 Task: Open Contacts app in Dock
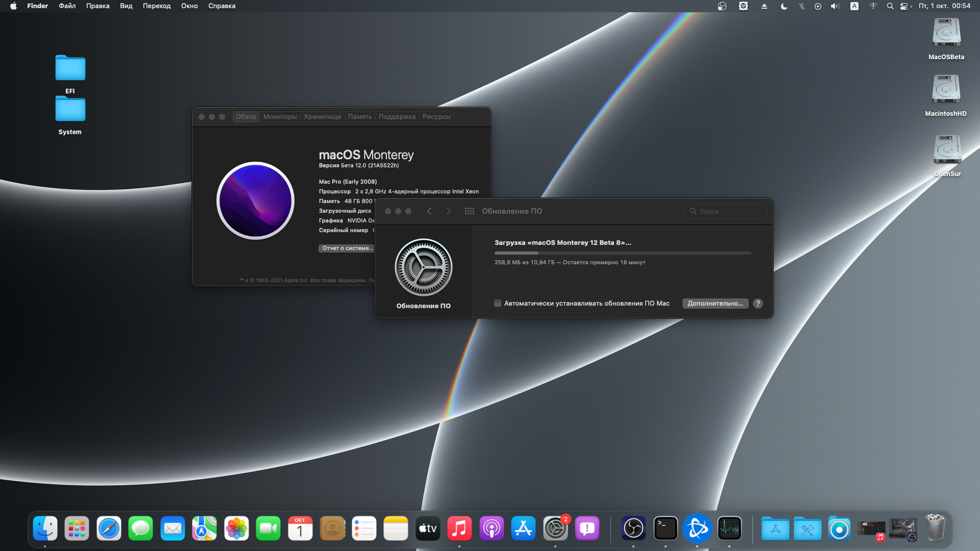click(x=332, y=529)
